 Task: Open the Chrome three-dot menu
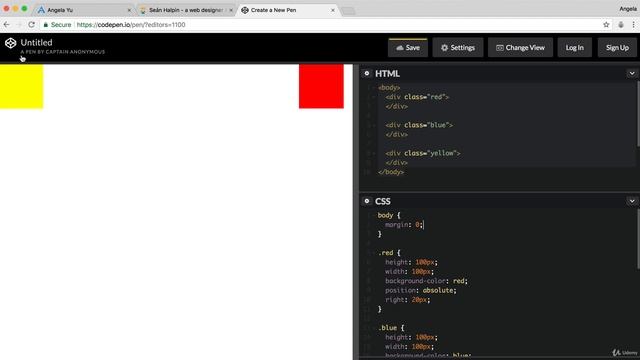[x=633, y=25]
